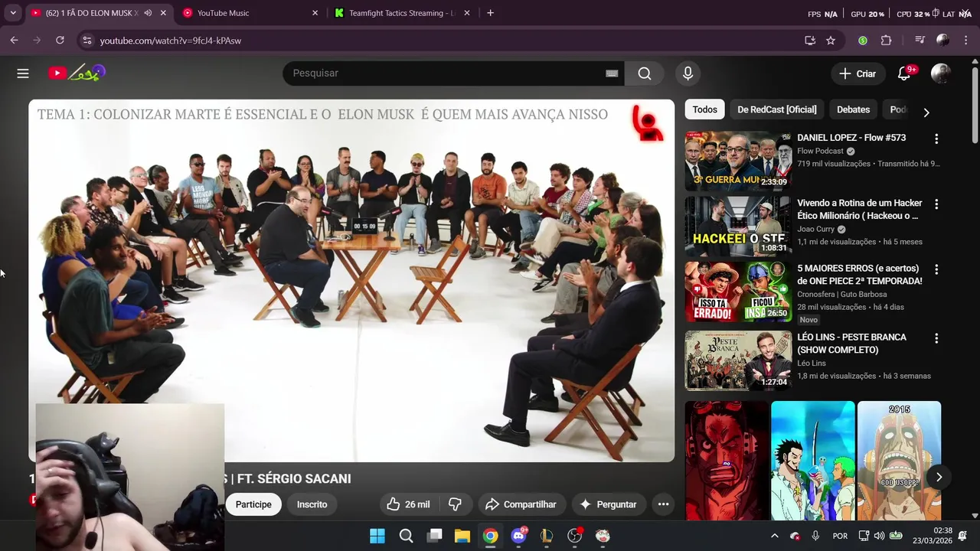Open the tab search dropdown arrow
The width and height of the screenshot is (980, 551).
click(x=13, y=13)
